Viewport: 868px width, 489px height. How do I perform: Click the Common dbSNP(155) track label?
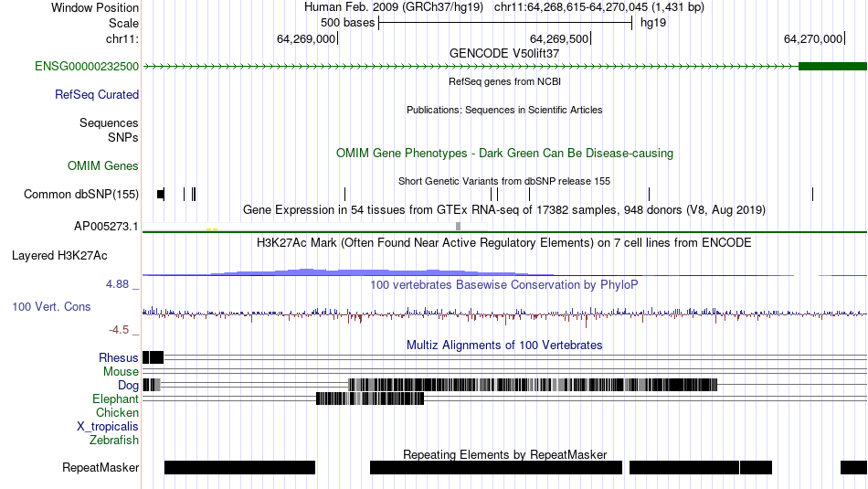(81, 195)
